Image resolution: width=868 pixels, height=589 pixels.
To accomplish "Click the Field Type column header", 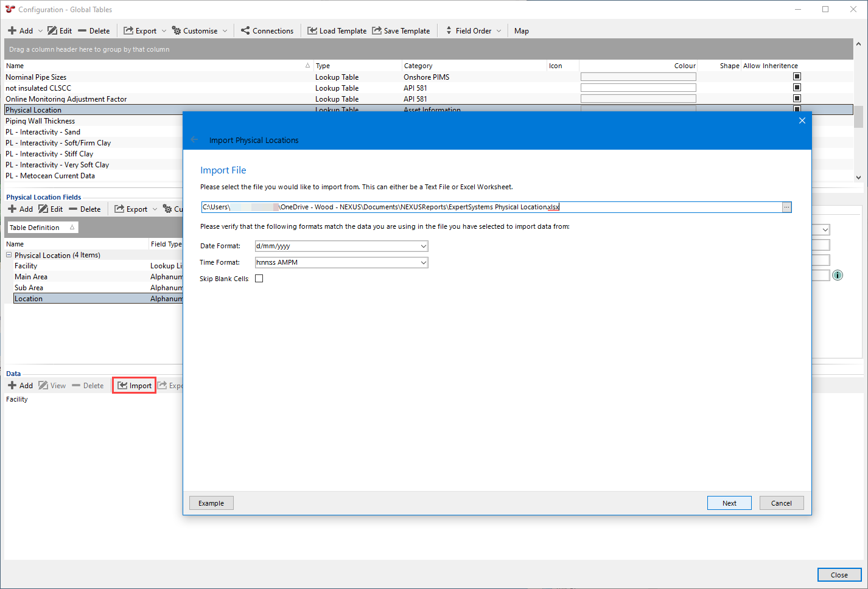I will (166, 244).
